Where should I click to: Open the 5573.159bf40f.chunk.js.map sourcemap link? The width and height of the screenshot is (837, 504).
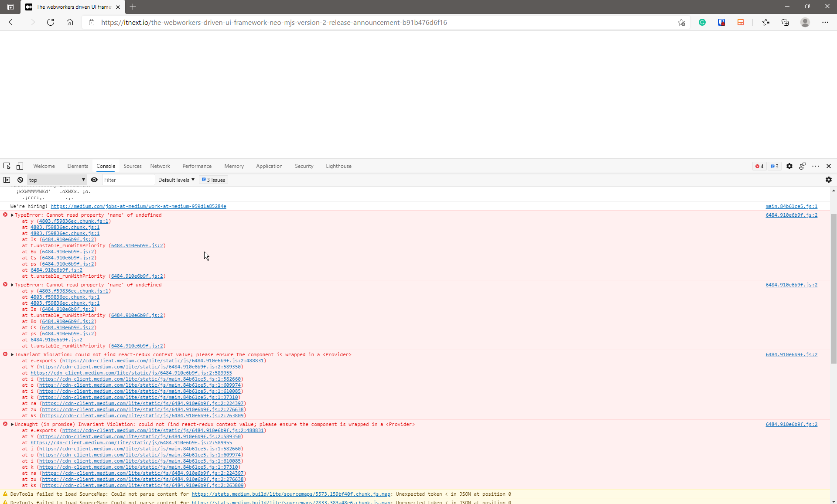tap(291, 494)
